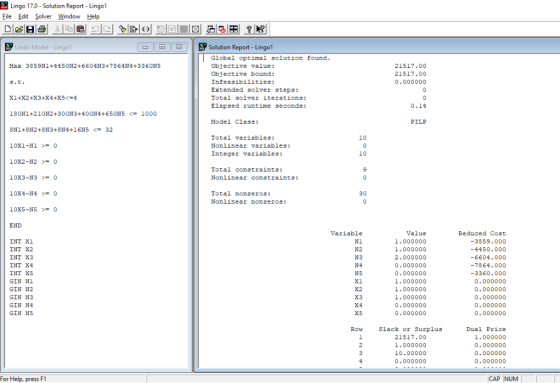Open the File menu
The width and height of the screenshot is (560, 383).
(7, 16)
